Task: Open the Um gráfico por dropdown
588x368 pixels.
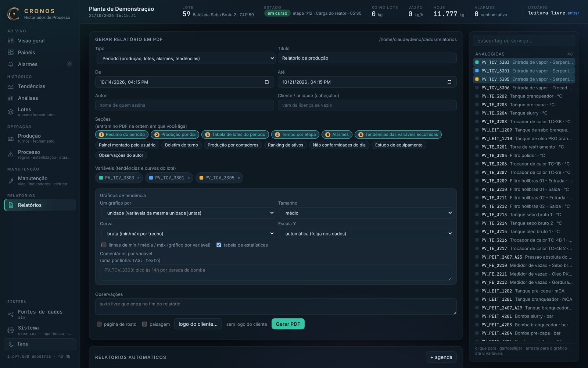Action: 188,213
